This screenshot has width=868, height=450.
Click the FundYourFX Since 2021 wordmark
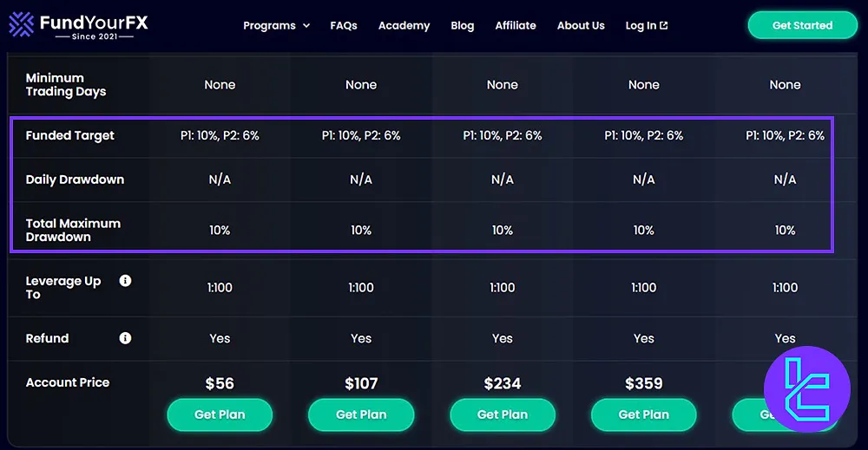tap(94, 26)
